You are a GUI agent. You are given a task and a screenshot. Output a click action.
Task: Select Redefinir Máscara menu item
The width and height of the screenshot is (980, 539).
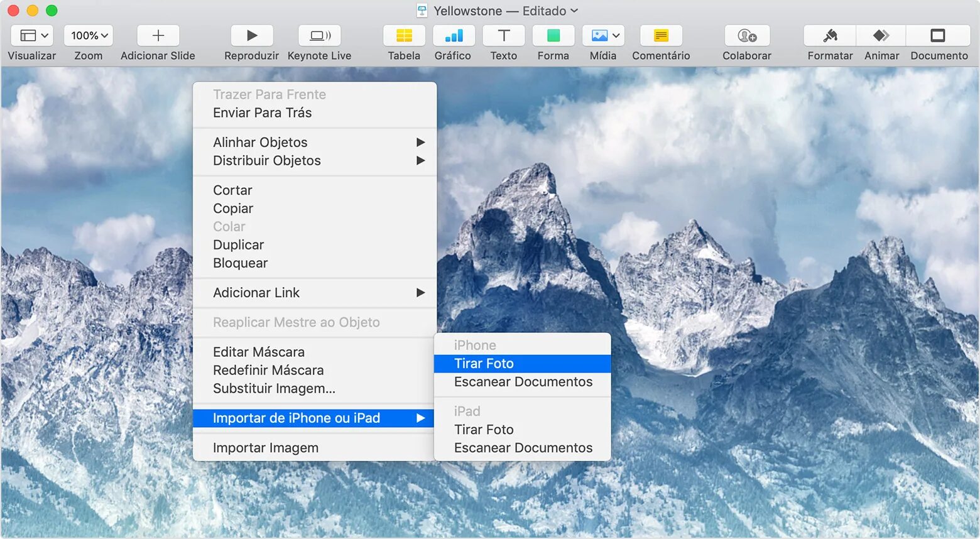coord(313,370)
